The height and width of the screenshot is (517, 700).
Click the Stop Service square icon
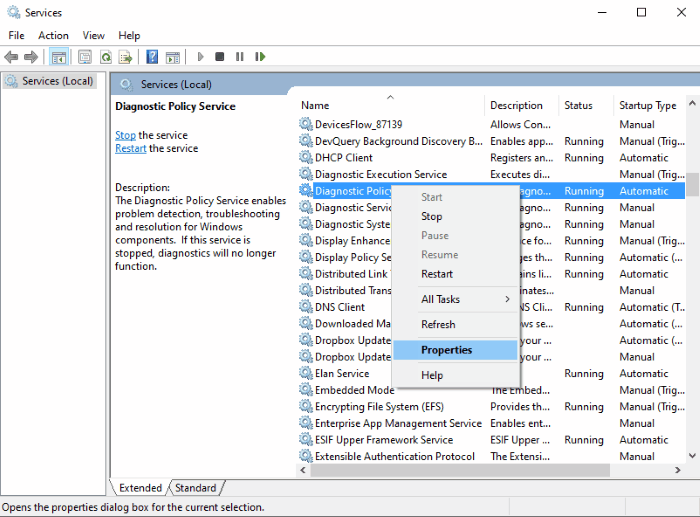coord(220,57)
